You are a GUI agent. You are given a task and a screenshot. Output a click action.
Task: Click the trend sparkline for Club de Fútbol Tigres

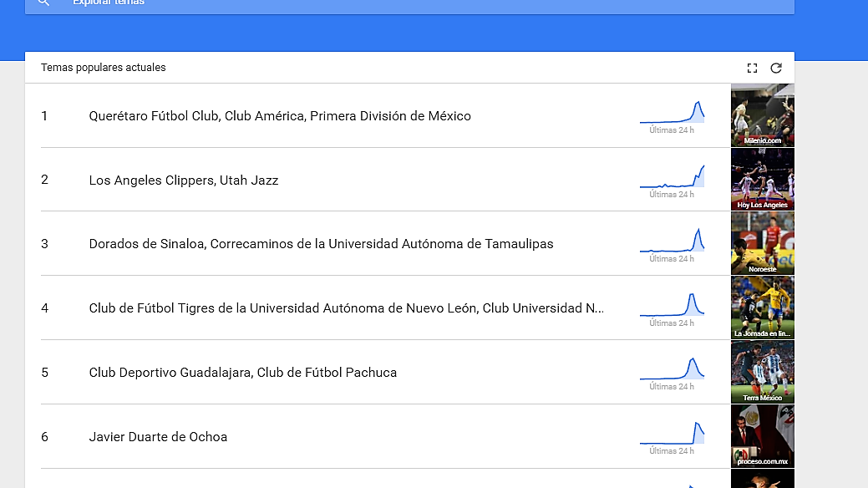(x=672, y=305)
